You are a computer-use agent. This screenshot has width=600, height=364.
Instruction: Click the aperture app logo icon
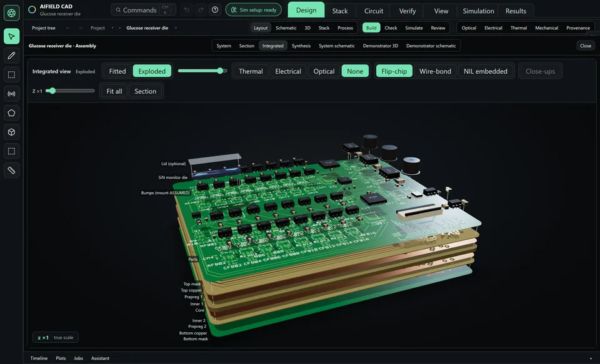pyautogui.click(x=11, y=13)
